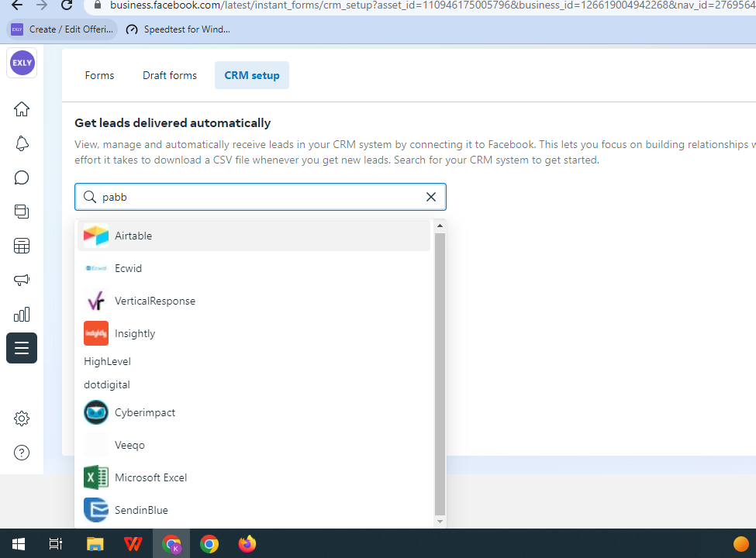Screen dimensions: 756x558
Task: Open the second Chrome icon on the taskbar
Action: pyautogui.click(x=209, y=544)
